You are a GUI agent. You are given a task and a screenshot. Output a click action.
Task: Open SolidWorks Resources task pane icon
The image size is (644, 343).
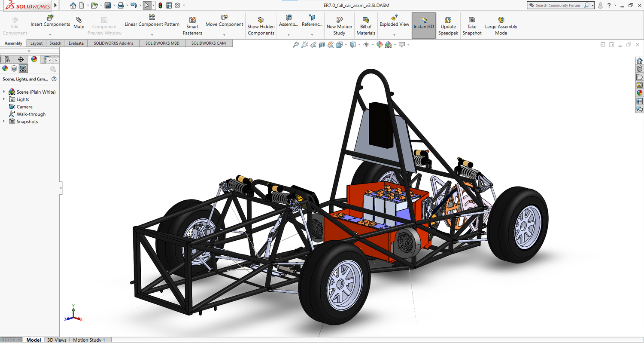click(640, 61)
